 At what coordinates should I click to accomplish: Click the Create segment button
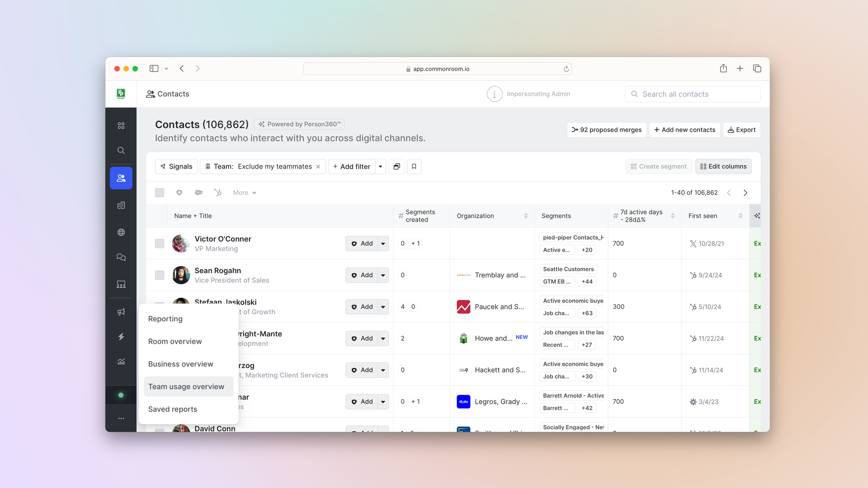point(659,166)
